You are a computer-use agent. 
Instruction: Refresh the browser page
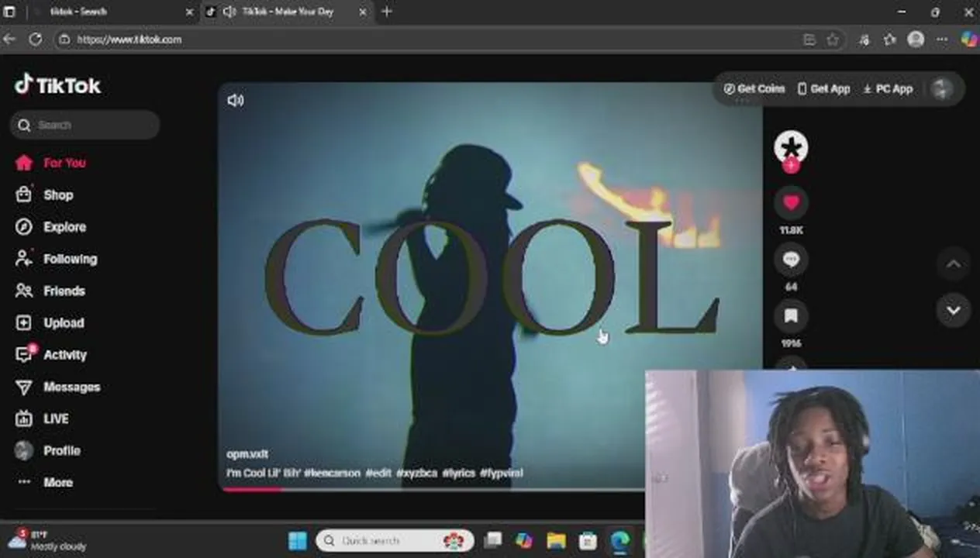[x=36, y=39]
